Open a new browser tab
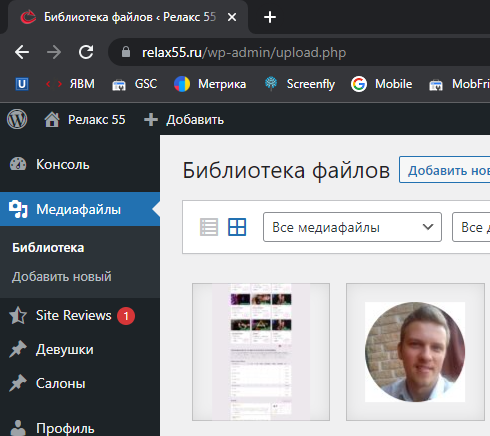This screenshot has height=436, width=490. tap(270, 17)
